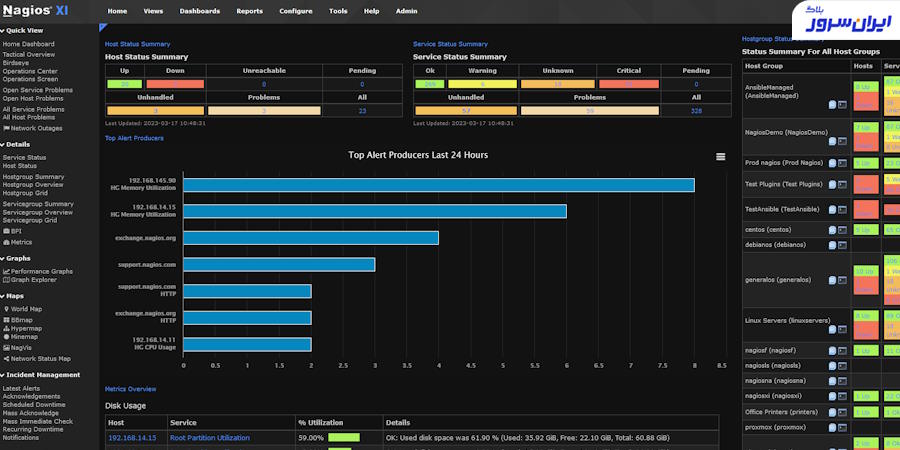Viewport: 900px width, 450px height.
Task: Open service details icon for TestAnsible hostgroup
Action: [832, 210]
